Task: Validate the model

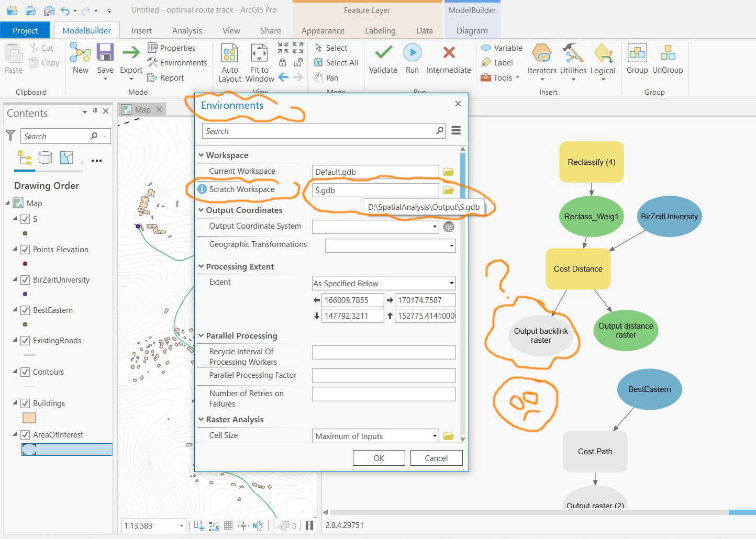Action: [383, 59]
